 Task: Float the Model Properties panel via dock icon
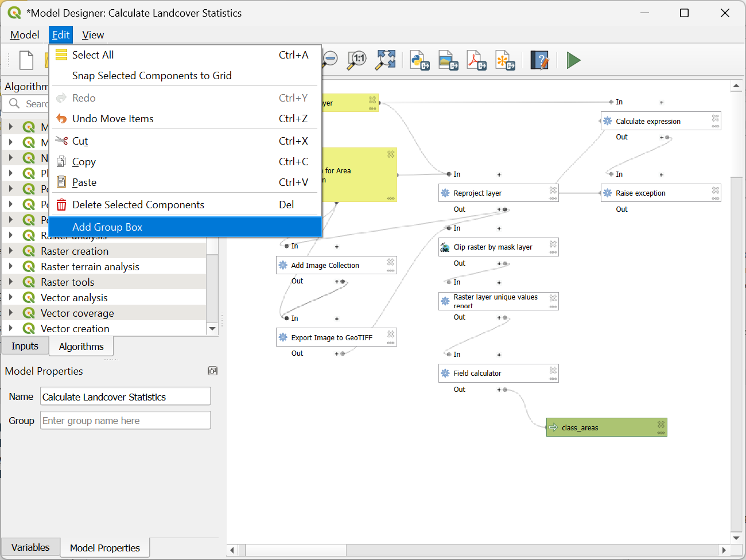coord(212,371)
